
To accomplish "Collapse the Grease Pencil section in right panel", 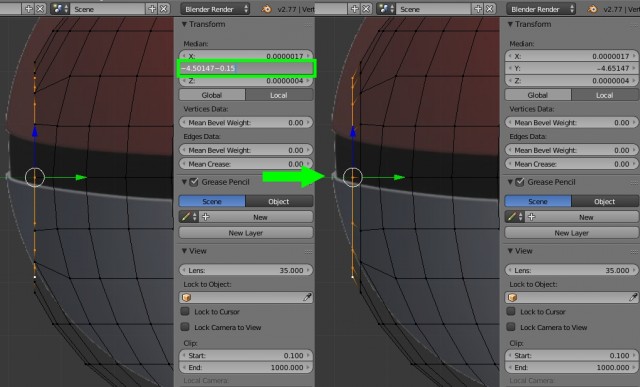I will (x=511, y=182).
